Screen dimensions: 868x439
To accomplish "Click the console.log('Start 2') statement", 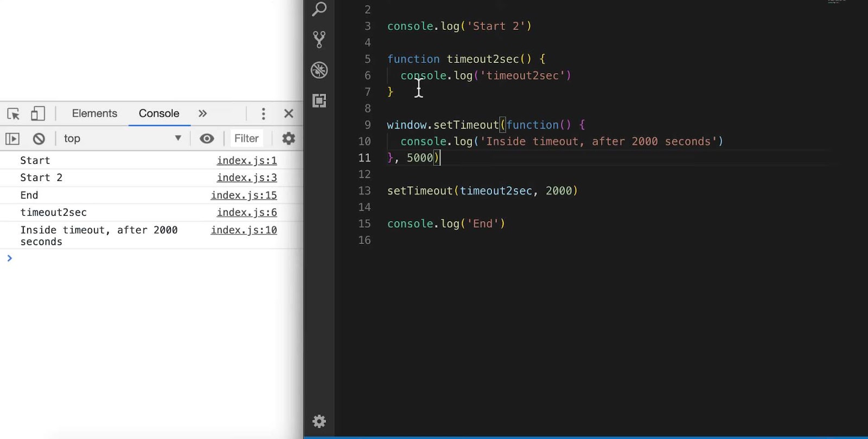I will coord(459,26).
